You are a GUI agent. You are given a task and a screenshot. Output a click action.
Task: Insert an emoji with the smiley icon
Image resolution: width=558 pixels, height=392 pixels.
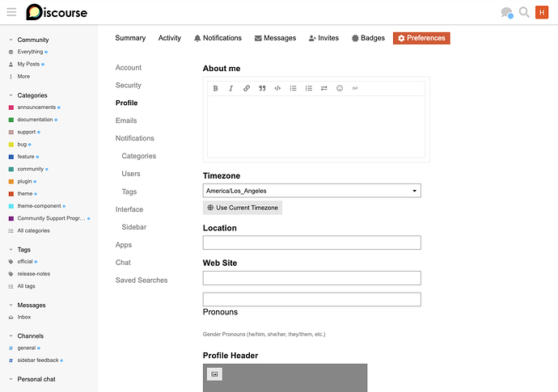[340, 88]
